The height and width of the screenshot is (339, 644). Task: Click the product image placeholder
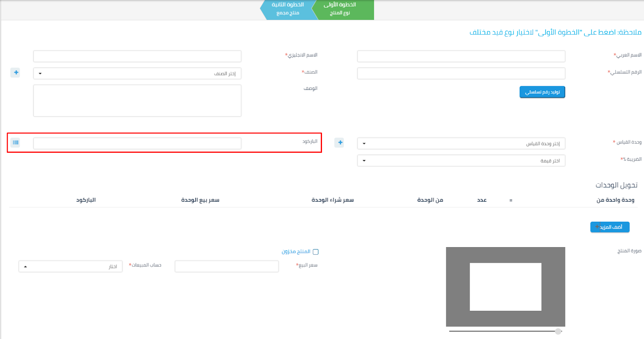(505, 287)
